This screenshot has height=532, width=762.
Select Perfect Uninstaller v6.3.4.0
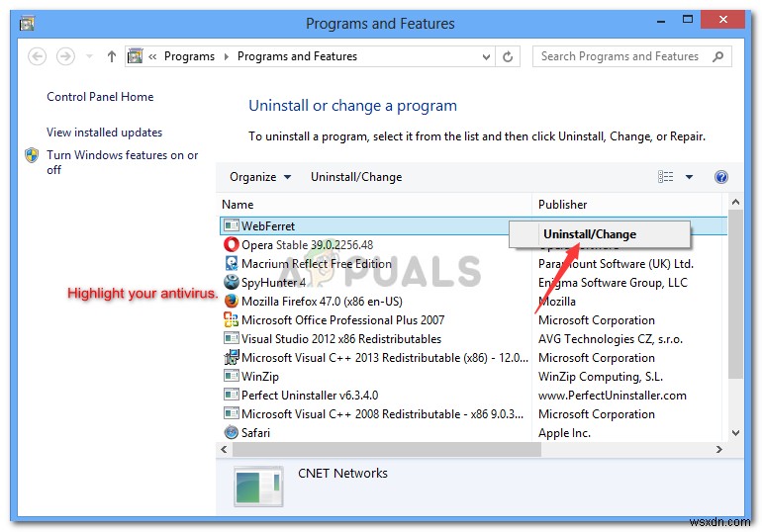310,396
